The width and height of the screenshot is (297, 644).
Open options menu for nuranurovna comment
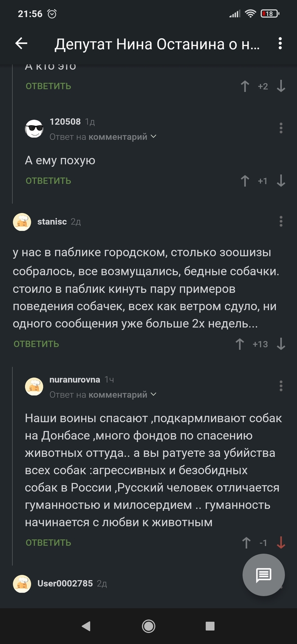(281, 385)
